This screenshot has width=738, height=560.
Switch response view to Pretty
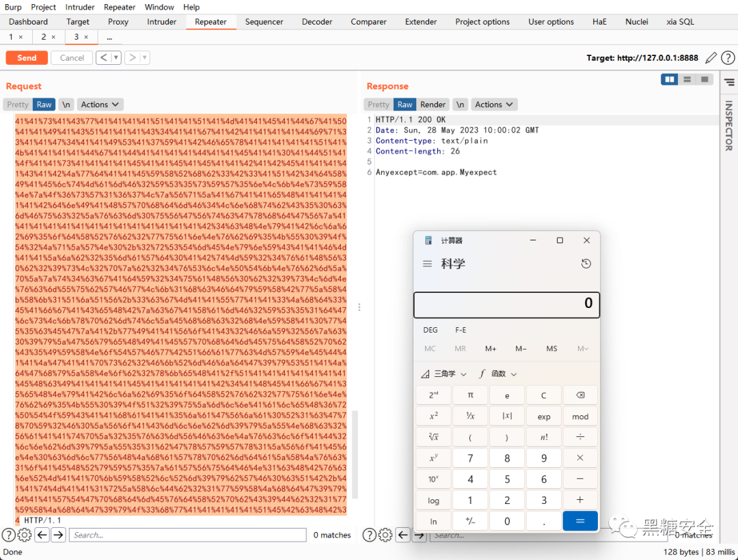tap(379, 104)
